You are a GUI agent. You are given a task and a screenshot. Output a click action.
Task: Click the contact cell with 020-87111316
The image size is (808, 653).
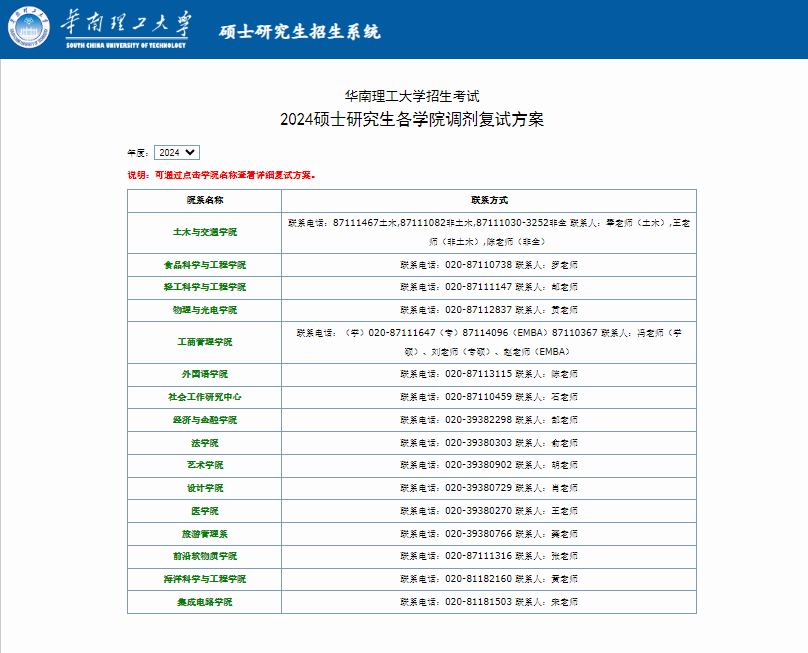click(489, 557)
